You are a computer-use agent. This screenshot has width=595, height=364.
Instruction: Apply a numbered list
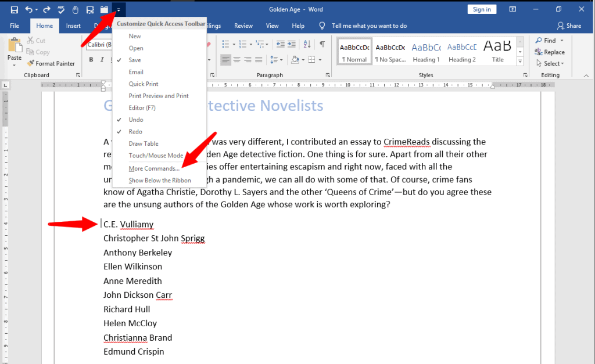[243, 44]
